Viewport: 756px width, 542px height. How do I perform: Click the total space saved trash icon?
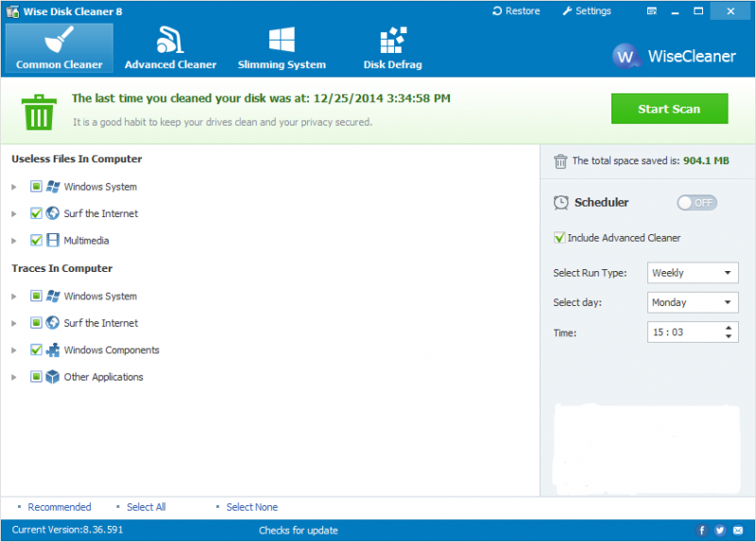coord(560,161)
